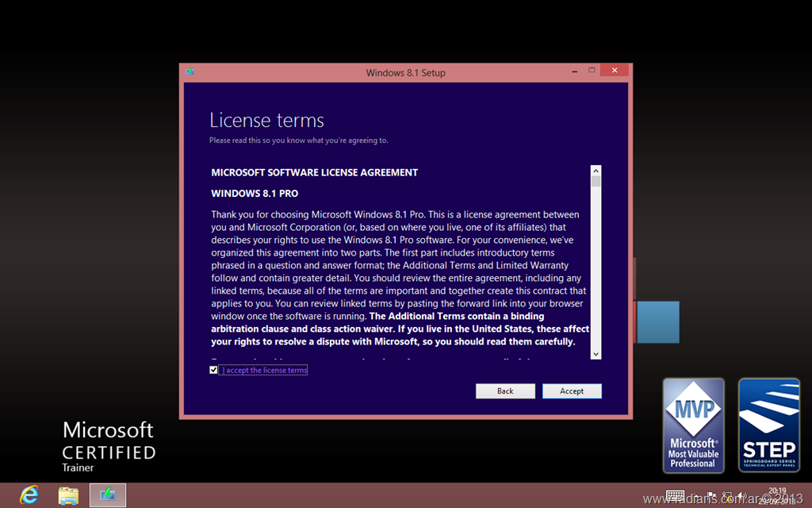Click the 'I accept the license terms' label

click(x=264, y=370)
